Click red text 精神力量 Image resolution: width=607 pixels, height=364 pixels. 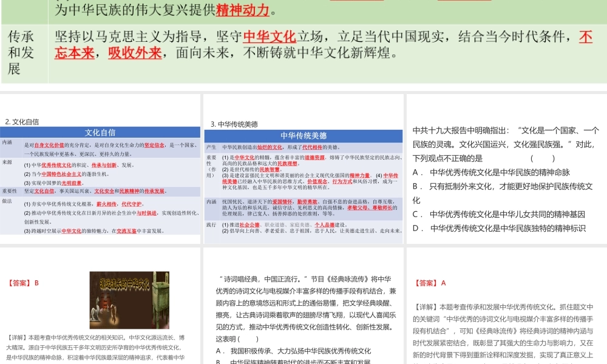pos(359,175)
